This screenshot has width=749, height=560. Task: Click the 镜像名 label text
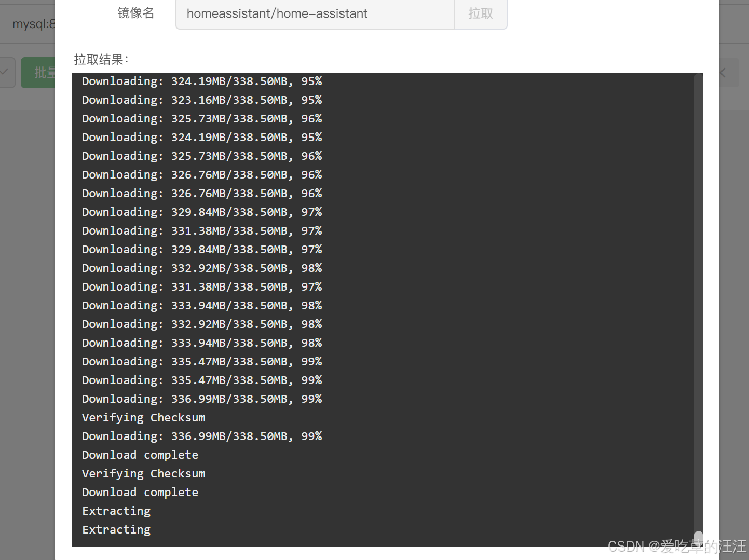(x=136, y=13)
